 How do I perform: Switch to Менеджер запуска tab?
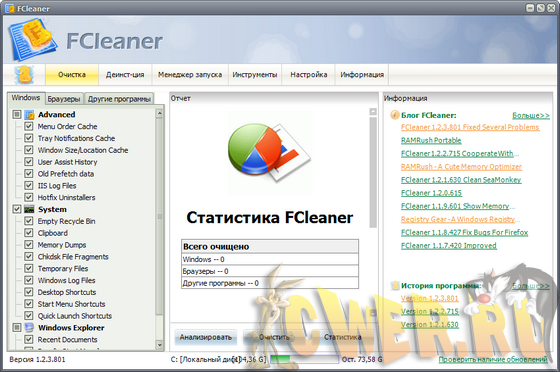tap(190, 75)
